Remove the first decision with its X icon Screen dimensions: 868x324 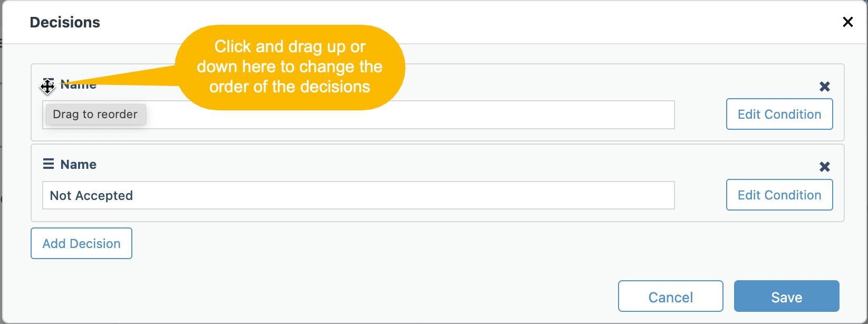pyautogui.click(x=825, y=87)
